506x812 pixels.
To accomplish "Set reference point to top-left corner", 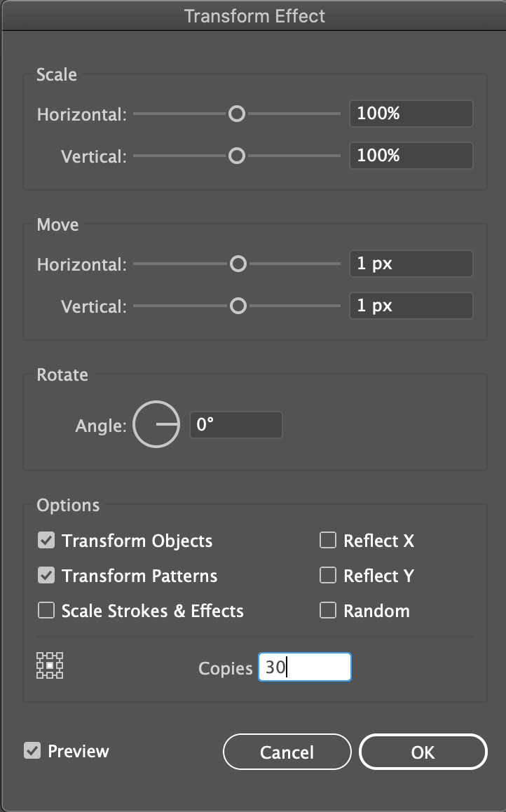I will click(40, 656).
